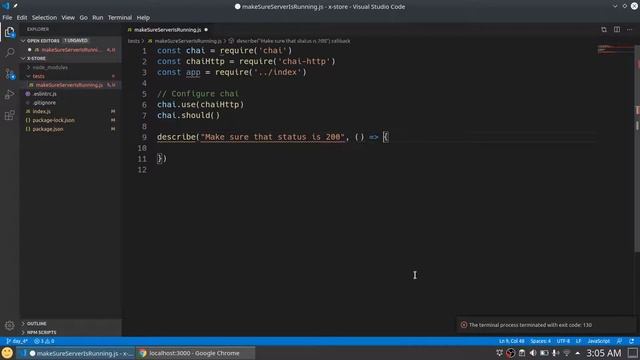Viewport: 640px width, 360px height.
Task: Open the Help menu
Action: pyautogui.click(x=143, y=18)
